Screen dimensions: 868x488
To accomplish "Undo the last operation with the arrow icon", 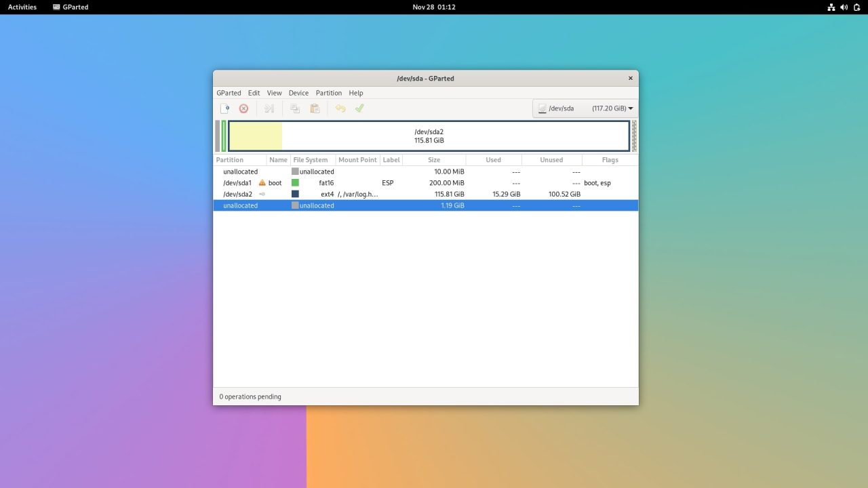I will click(340, 108).
